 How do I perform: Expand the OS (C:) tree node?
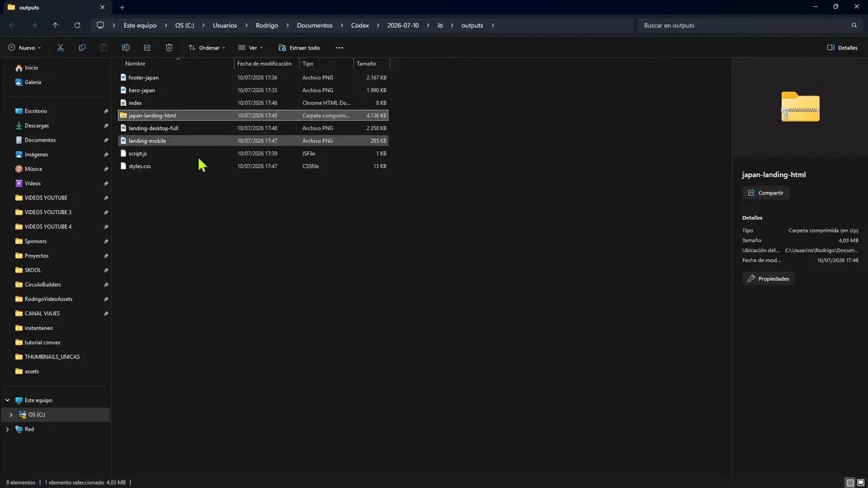tap(11, 414)
